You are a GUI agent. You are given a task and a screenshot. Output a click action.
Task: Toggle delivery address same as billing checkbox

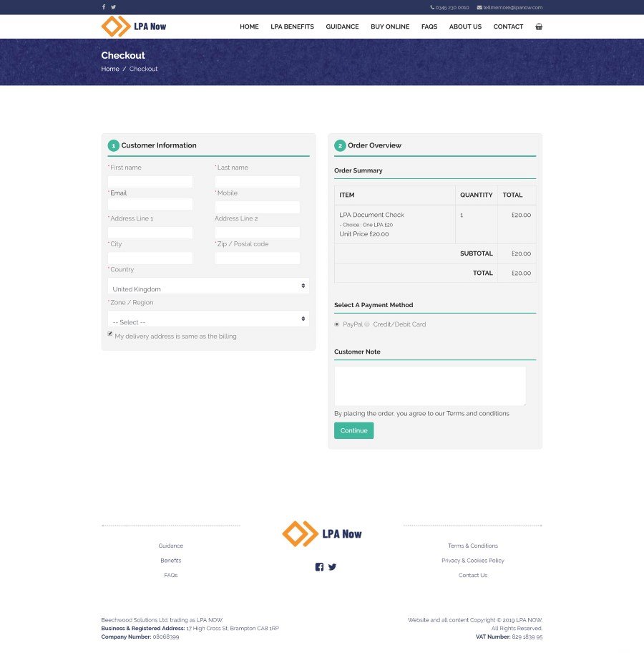tap(110, 334)
